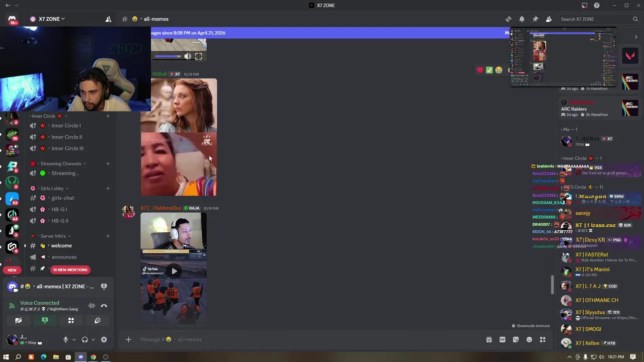Add channel to Inner Circle category

tap(108, 116)
